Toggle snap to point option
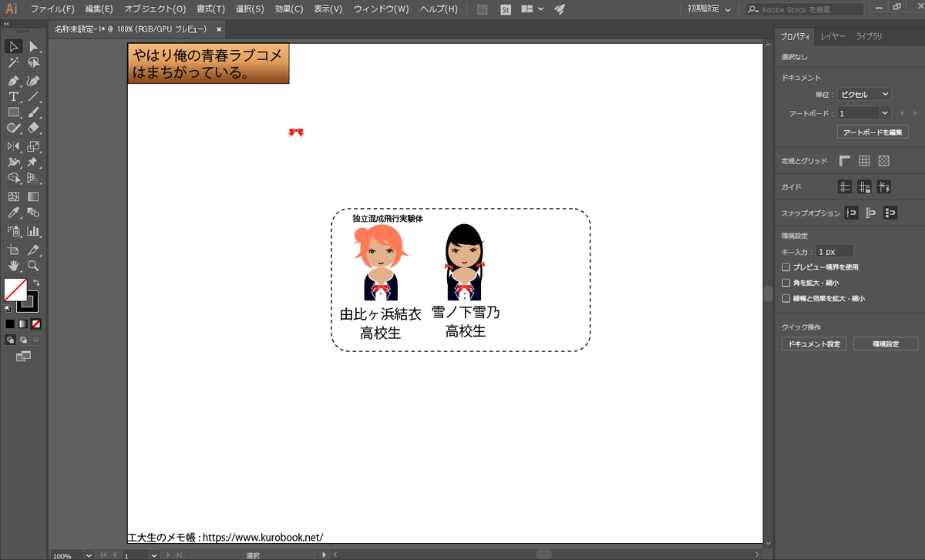The image size is (925, 560). tap(851, 213)
